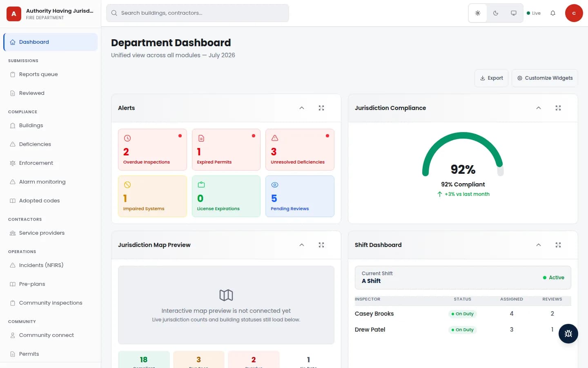Collapse the Jurisdiction Map Preview widget
This screenshot has width=588, height=368.
point(302,245)
